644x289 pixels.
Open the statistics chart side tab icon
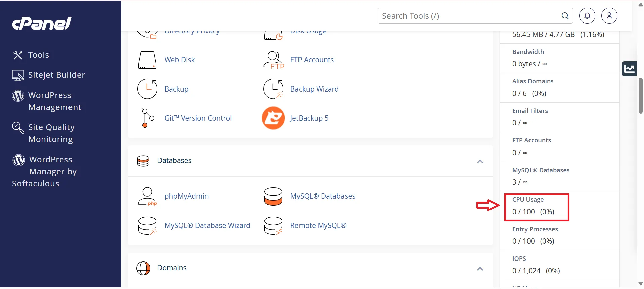click(x=629, y=69)
